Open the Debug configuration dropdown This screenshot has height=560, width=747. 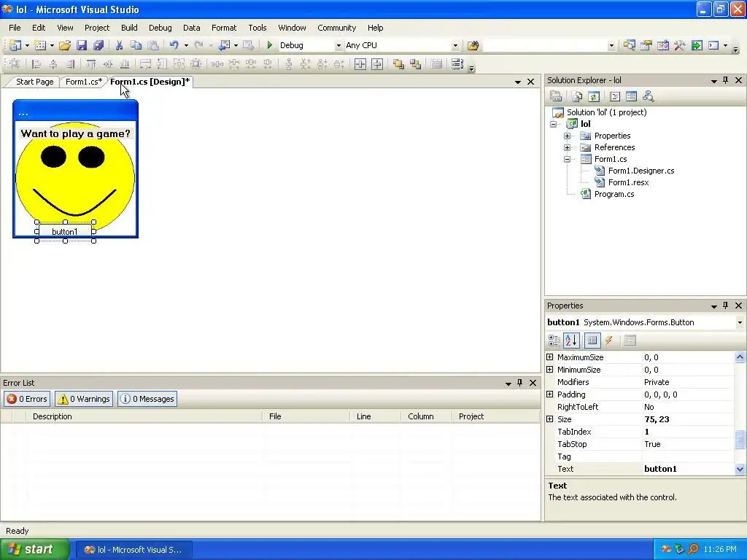pyautogui.click(x=338, y=46)
